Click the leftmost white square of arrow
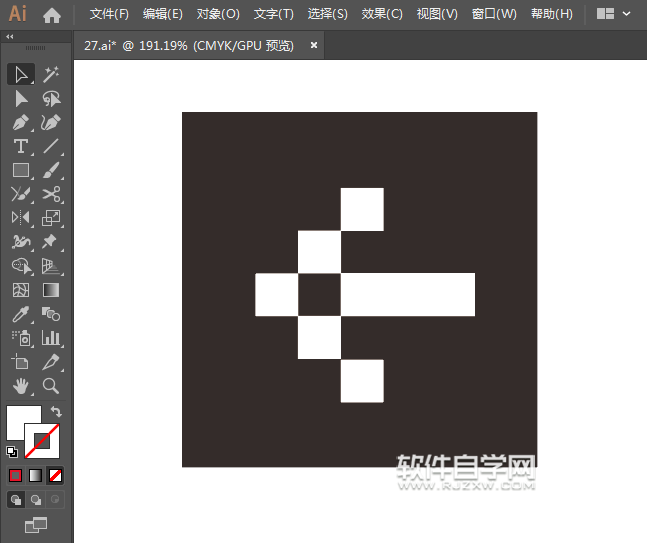 tap(276, 295)
